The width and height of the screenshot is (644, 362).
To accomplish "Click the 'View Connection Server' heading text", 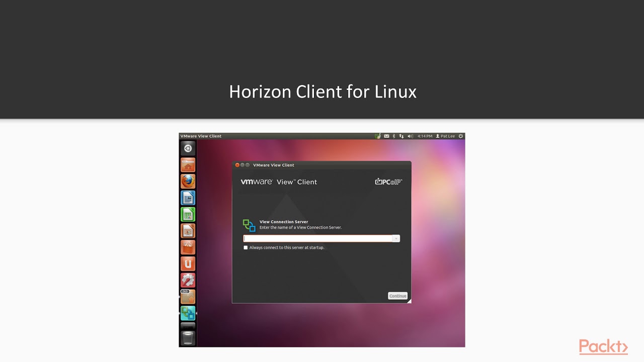I will point(284,222).
